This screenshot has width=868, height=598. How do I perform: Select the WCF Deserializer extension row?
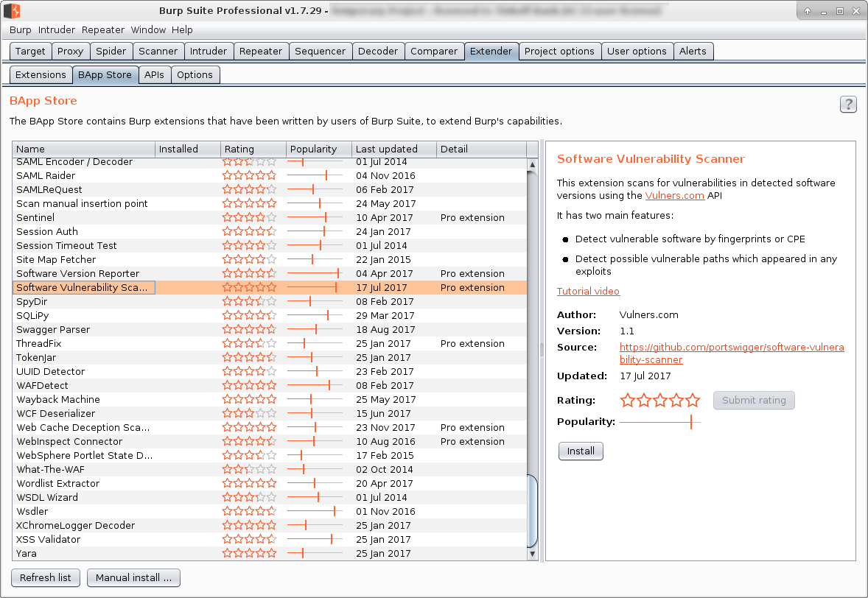[x=270, y=413]
